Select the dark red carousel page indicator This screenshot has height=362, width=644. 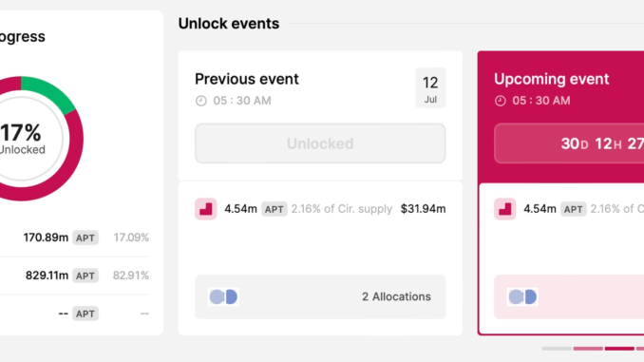pos(619,349)
